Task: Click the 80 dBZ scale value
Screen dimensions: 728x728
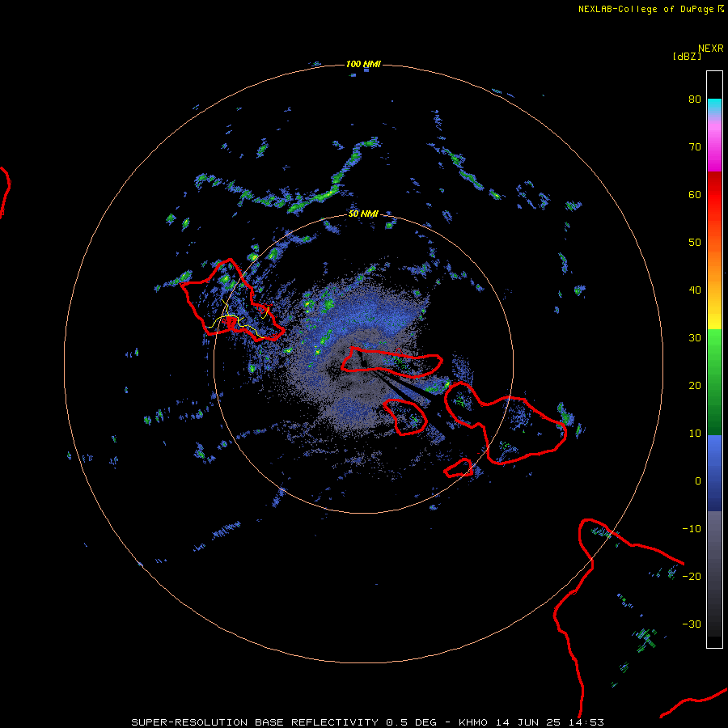Action: point(695,99)
